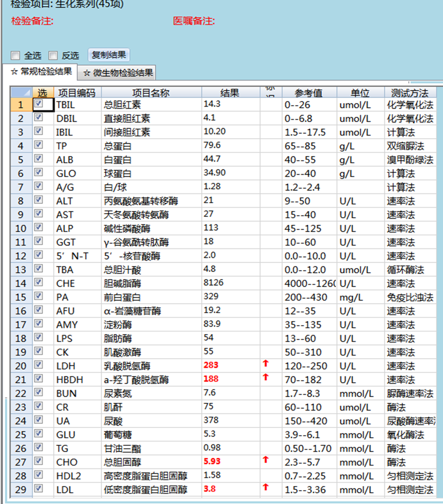The height and width of the screenshot is (504, 443).
Task: Select the 尿素氮 name cell
Action: (x=152, y=393)
